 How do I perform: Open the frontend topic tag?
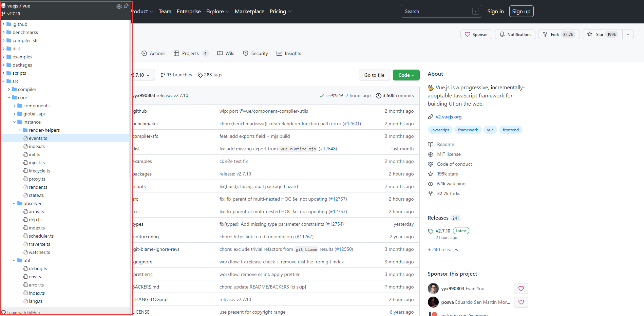pyautogui.click(x=511, y=130)
